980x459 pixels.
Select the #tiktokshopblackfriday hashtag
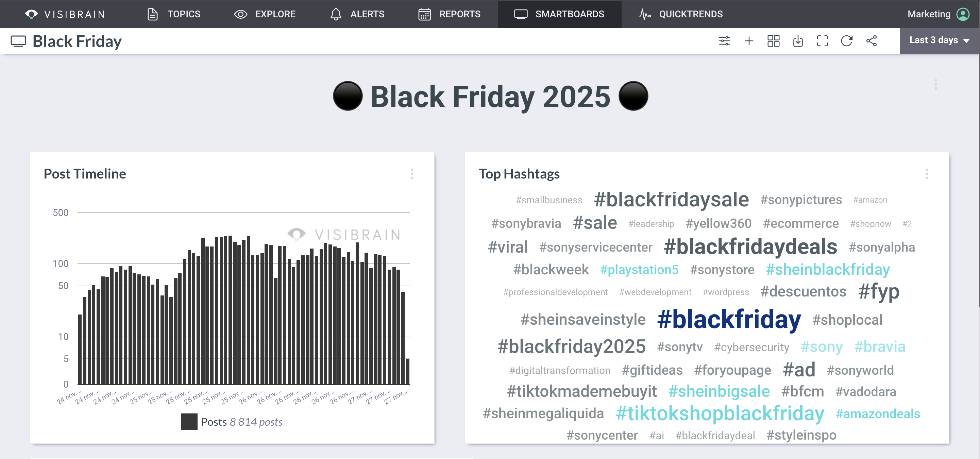[720, 413]
